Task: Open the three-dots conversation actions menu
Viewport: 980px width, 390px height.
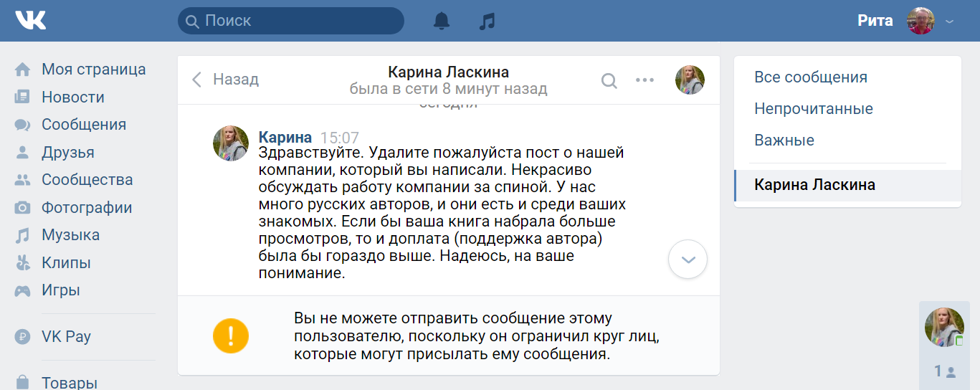Action: tap(645, 80)
